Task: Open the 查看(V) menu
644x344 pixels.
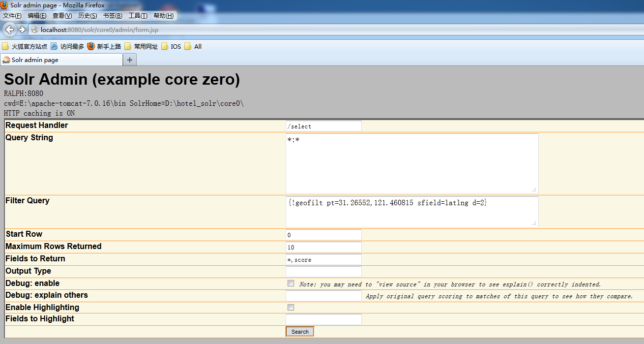Action: 62,16
